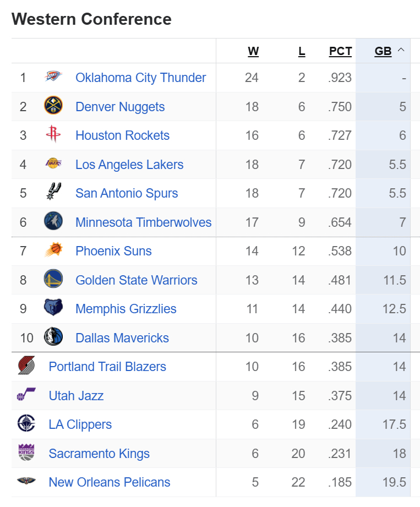This screenshot has height=507, width=420.
Task: Open the LA Clippers team link
Action: (80, 424)
